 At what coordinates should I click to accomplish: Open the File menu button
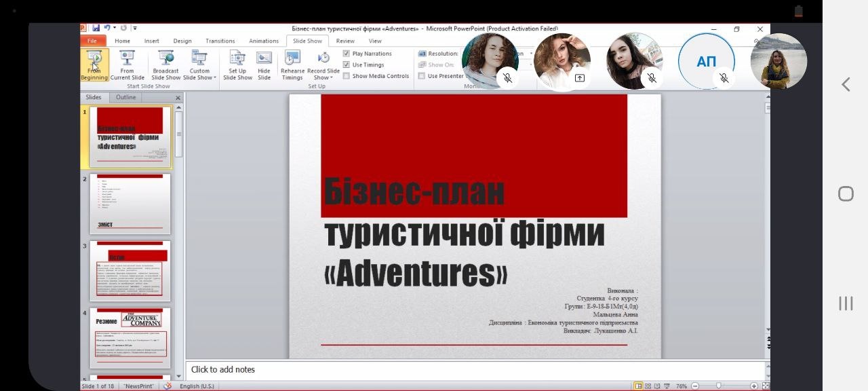point(92,41)
